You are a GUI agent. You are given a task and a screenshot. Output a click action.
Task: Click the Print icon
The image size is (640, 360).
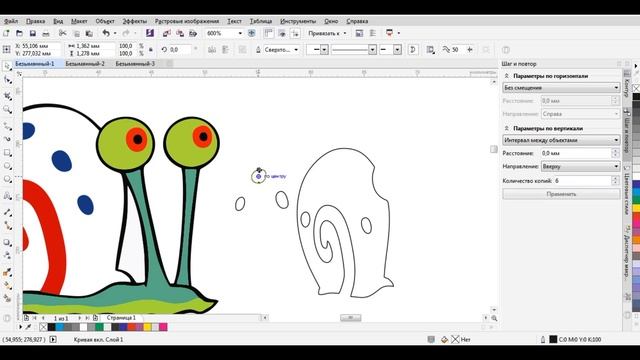(x=46, y=33)
